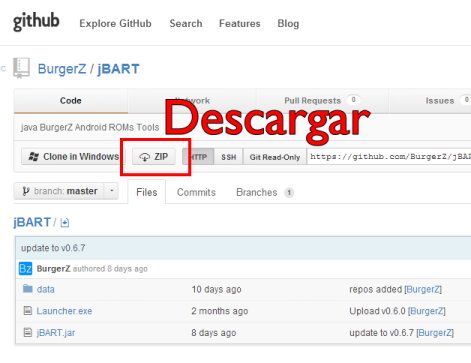The width and height of the screenshot is (471, 363).
Task: Click the Pull Requests count badge
Action: click(x=354, y=100)
